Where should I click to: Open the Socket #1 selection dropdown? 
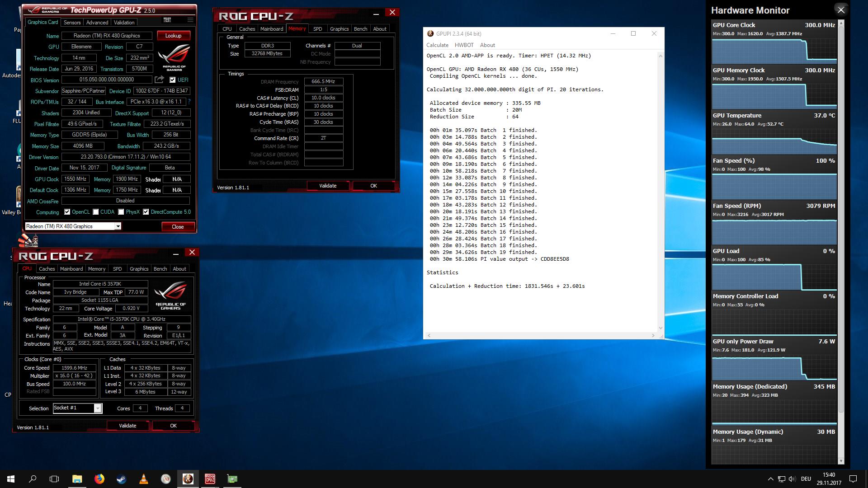point(98,408)
